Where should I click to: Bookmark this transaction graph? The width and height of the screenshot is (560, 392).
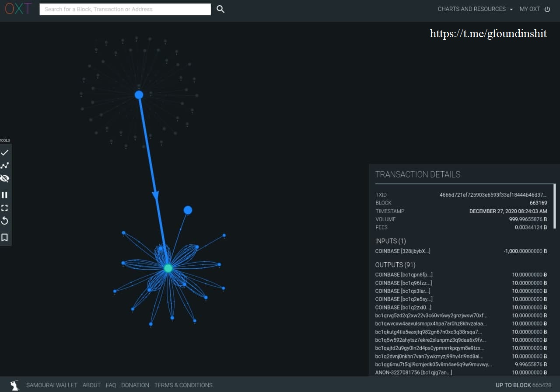(5, 237)
